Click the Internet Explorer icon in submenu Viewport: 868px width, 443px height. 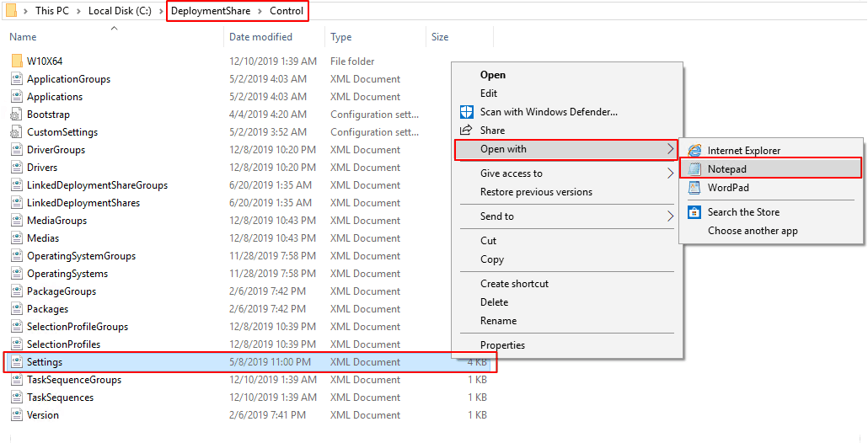pos(694,151)
